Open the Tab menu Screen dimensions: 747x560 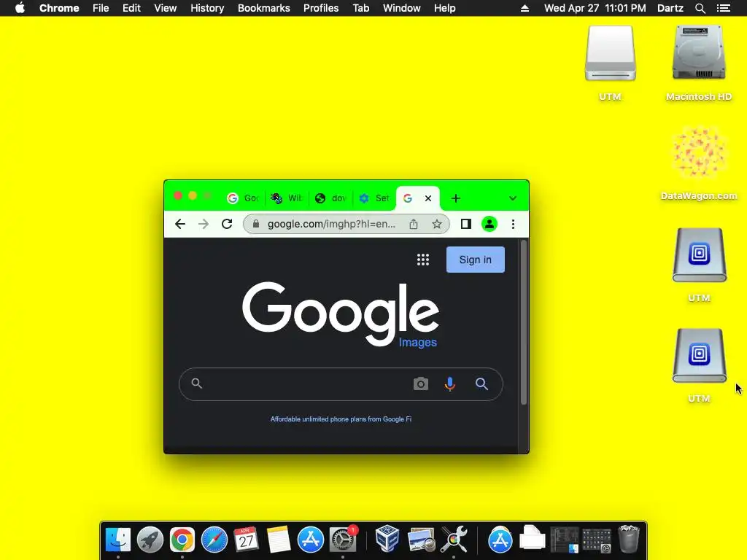click(x=361, y=8)
